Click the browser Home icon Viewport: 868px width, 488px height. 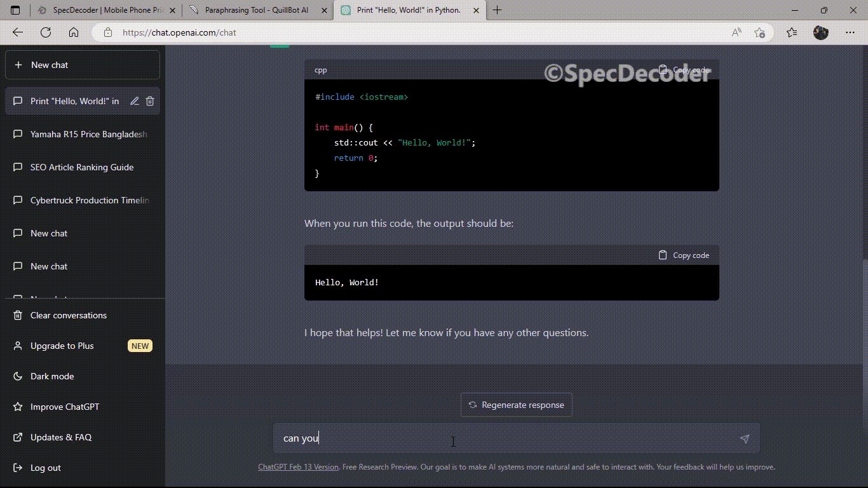pos(74,32)
